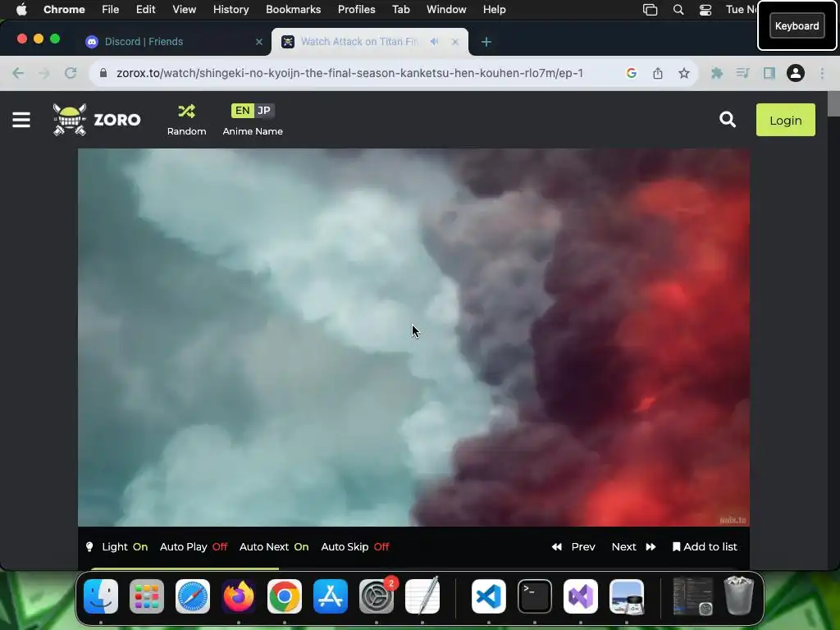Open the Help menu

click(x=495, y=10)
